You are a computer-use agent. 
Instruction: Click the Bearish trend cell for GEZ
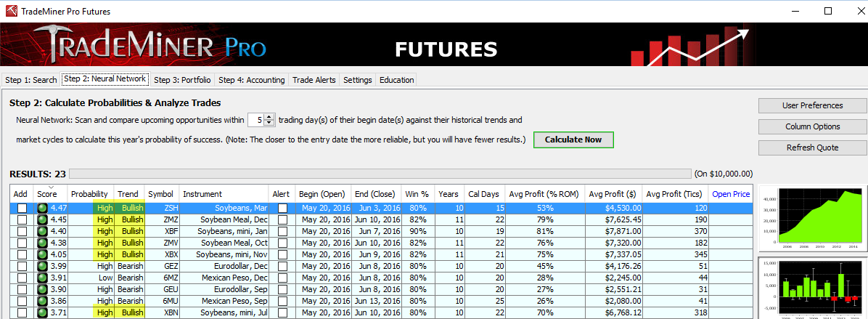(x=129, y=267)
